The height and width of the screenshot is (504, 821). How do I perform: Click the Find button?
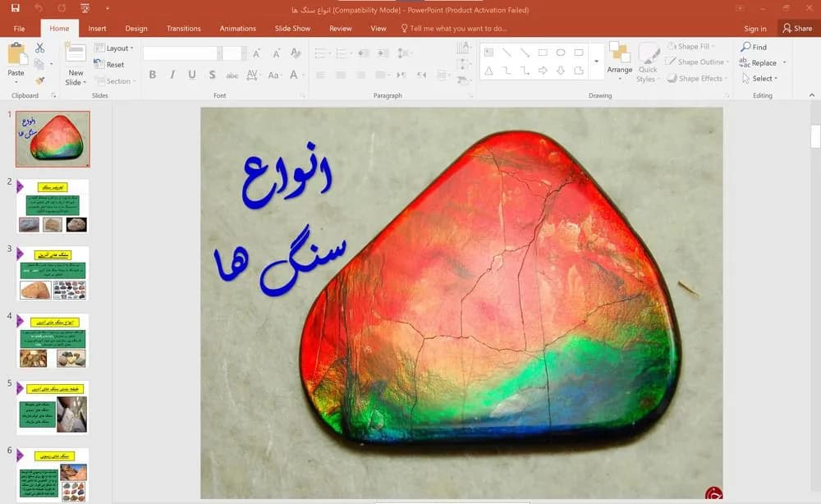point(754,47)
